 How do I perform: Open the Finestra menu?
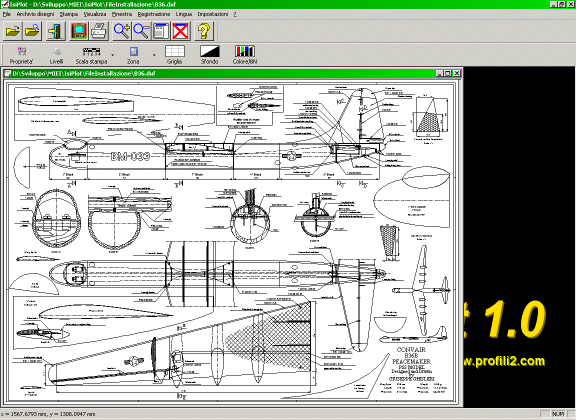pyautogui.click(x=122, y=14)
